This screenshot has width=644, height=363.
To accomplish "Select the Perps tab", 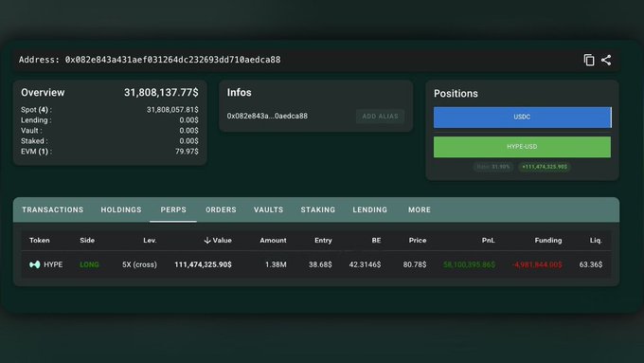I will (173, 209).
